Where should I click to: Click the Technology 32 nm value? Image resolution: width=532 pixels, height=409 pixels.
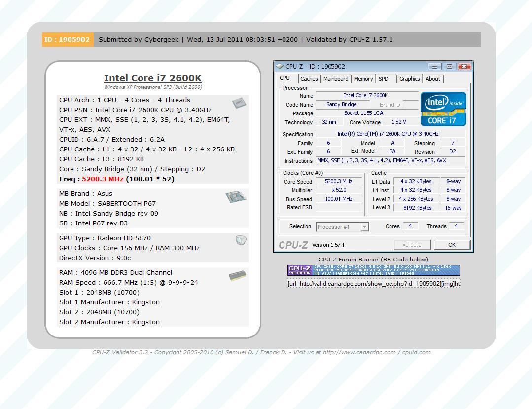pos(329,122)
